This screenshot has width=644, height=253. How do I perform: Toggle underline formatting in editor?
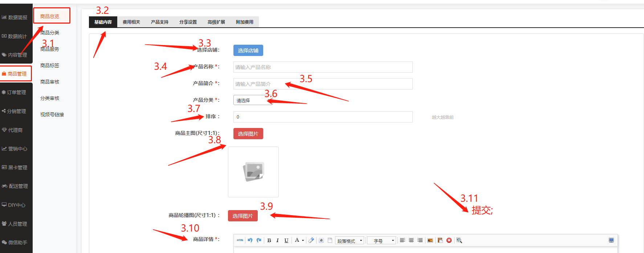286,240
